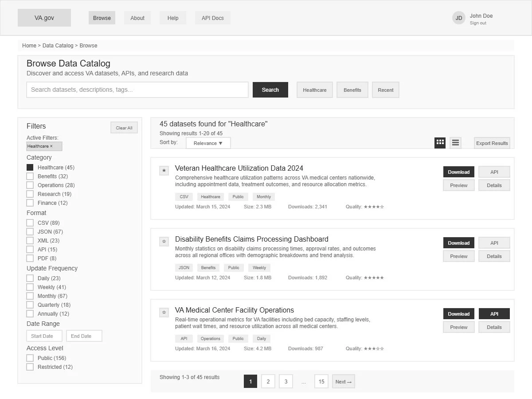Preview Disability Benefits Claims Processing Dashboard
Screen dimensions: 532x399
coord(459,256)
